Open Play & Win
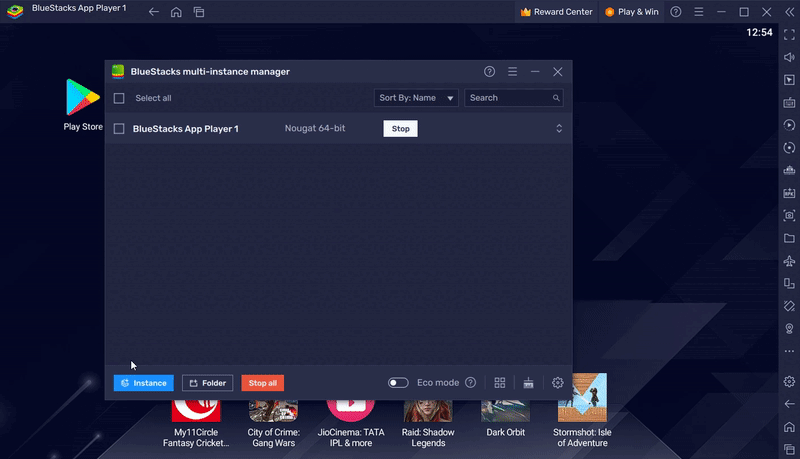 click(632, 12)
